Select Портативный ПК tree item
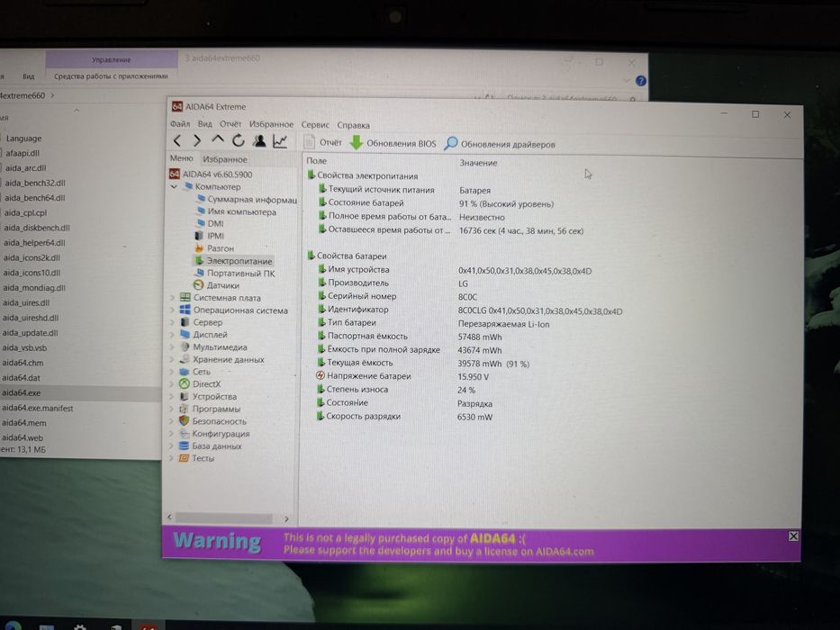840x630 pixels. click(235, 273)
